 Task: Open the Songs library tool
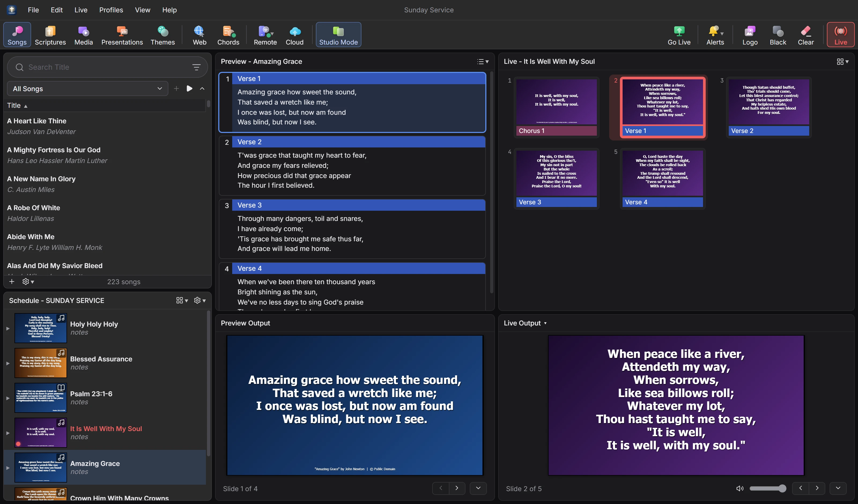tap(17, 35)
